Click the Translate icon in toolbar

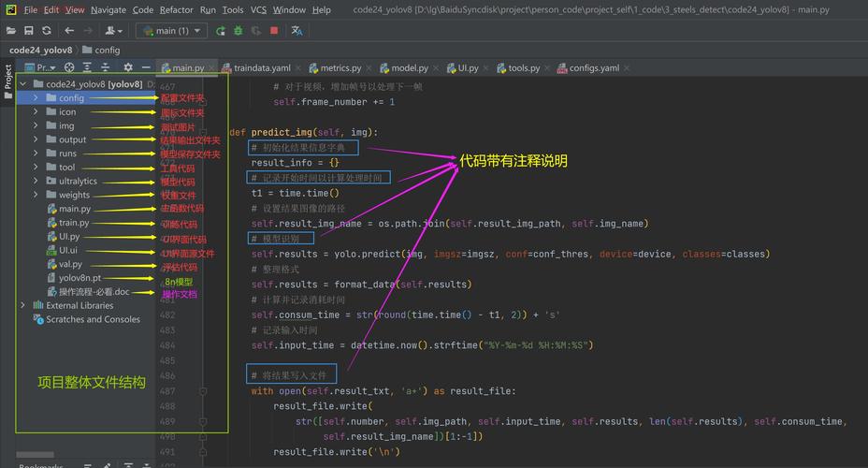pos(297,31)
